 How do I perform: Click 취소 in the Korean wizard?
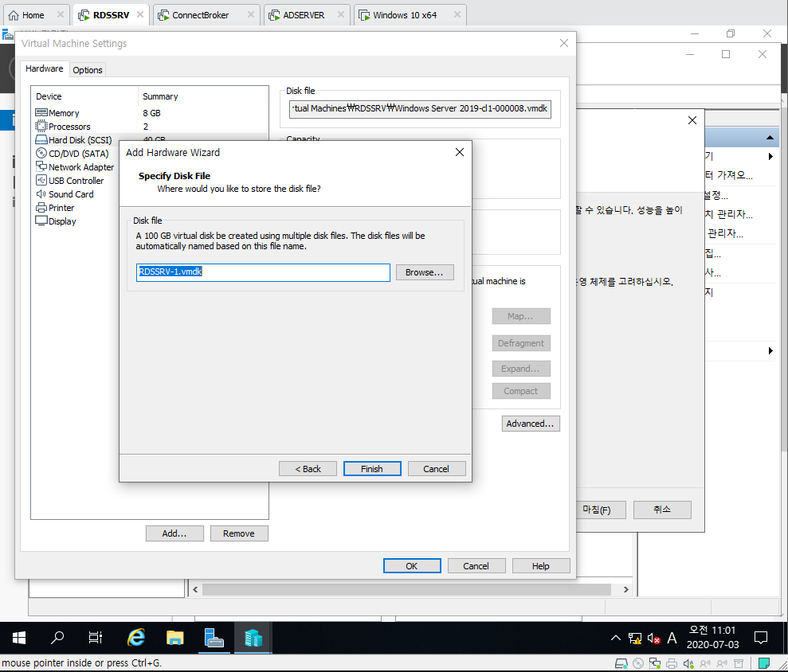point(662,510)
